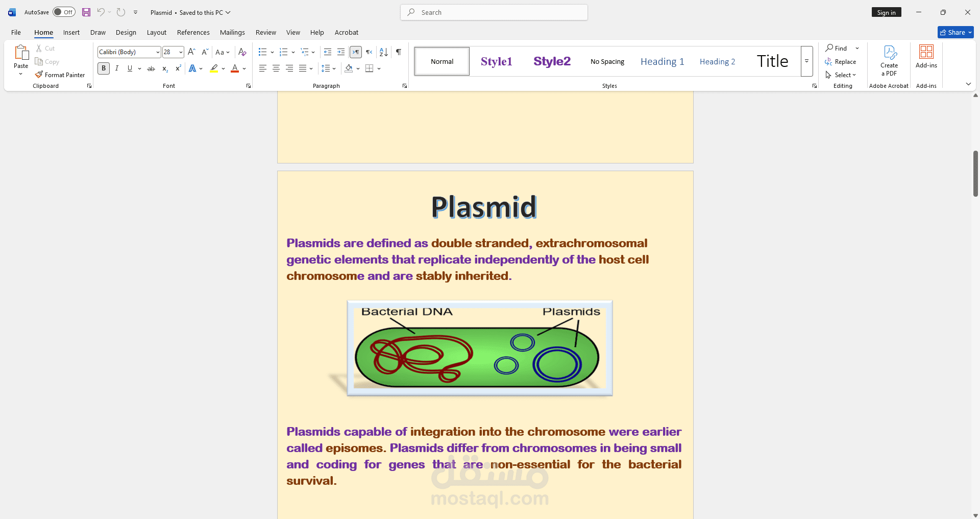Open the font name combo box
The width and height of the screenshot is (980, 519).
click(x=129, y=52)
